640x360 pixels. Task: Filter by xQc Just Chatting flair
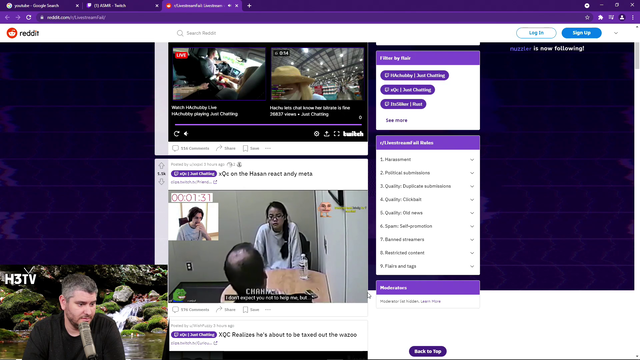[x=407, y=89]
